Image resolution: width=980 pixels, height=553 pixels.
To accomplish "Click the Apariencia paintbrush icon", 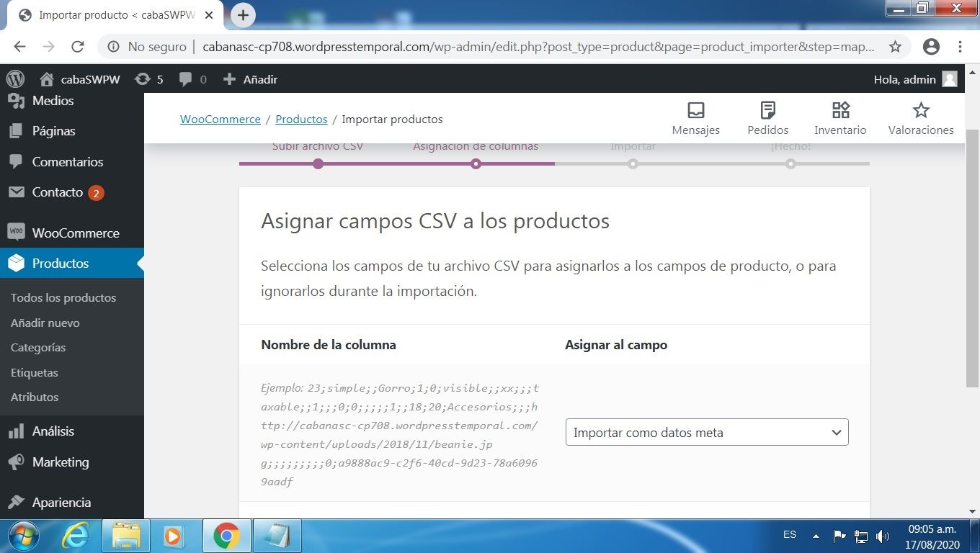I will click(16, 503).
